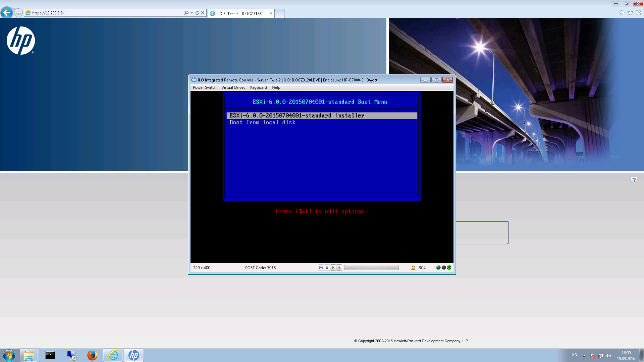This screenshot has height=362, width=644.
Task: Pause the console capture playback
Action: pos(327,267)
